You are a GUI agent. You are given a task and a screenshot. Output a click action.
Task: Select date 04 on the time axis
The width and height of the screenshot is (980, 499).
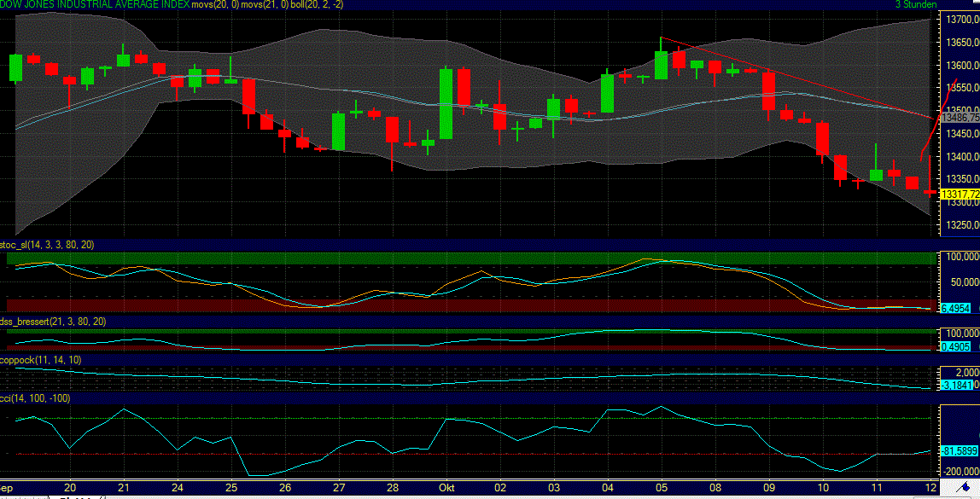(608, 487)
